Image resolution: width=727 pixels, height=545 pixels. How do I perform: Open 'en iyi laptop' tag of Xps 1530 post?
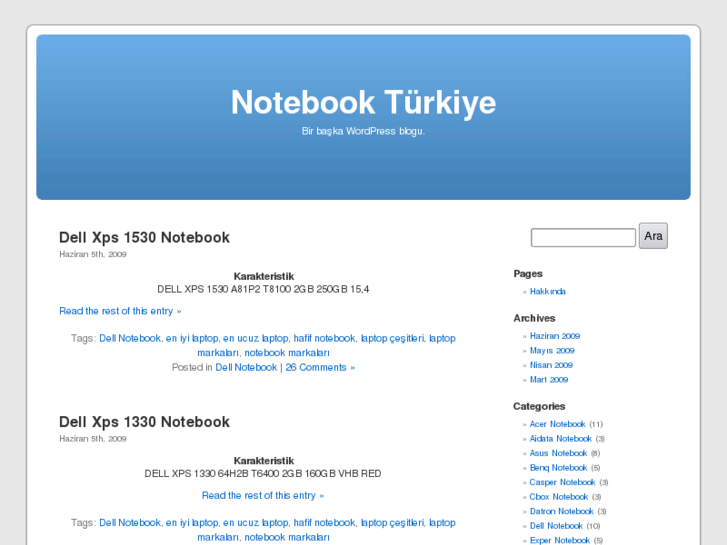(x=191, y=339)
